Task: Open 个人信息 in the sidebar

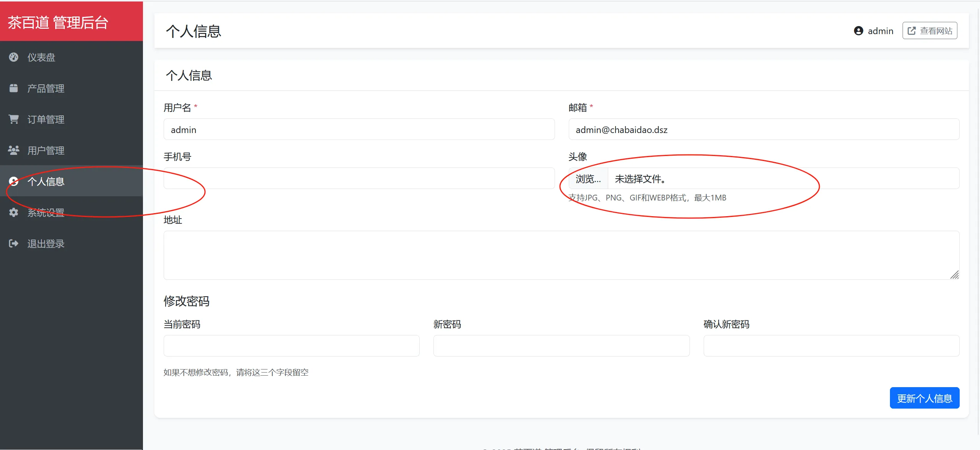Action: pos(46,181)
